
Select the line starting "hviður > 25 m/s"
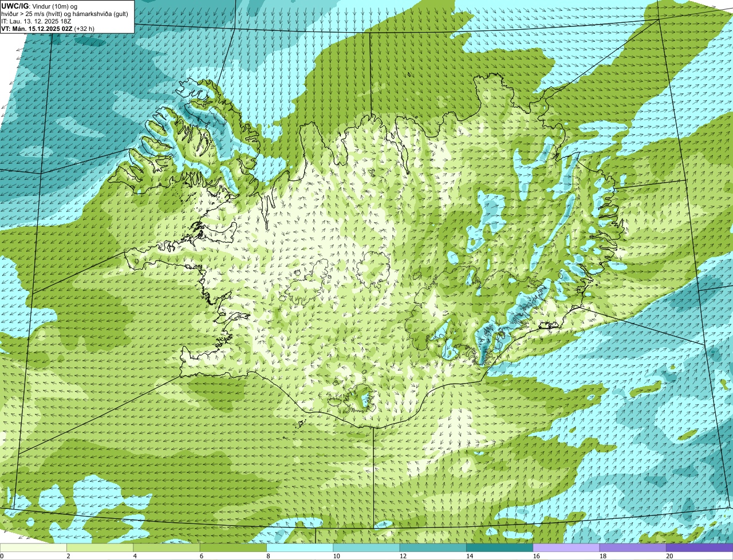64,13
